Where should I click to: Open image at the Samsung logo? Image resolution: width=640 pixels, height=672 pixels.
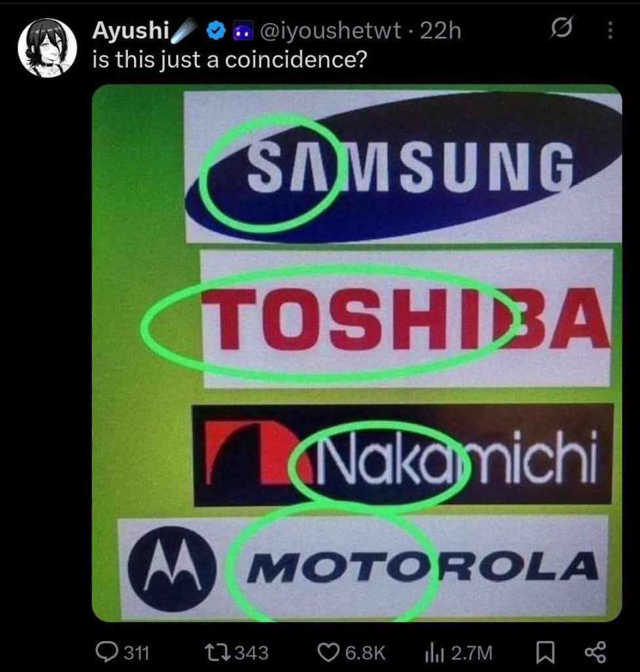coord(404,166)
